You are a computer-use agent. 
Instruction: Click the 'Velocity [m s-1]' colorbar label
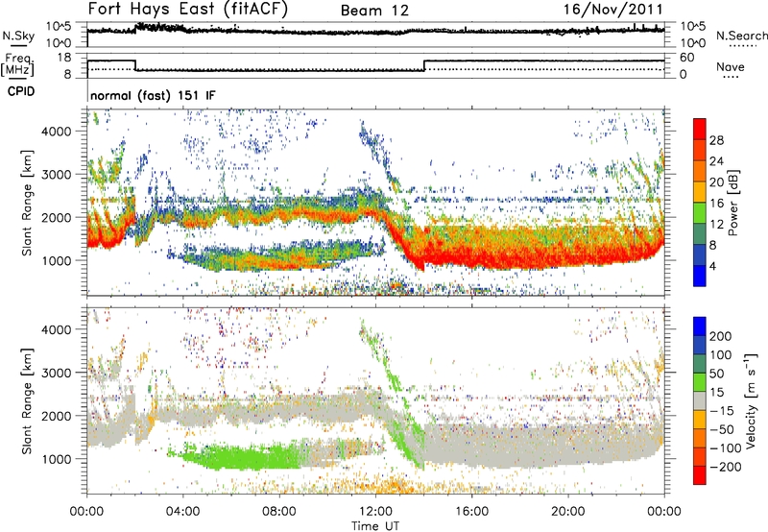click(751, 400)
